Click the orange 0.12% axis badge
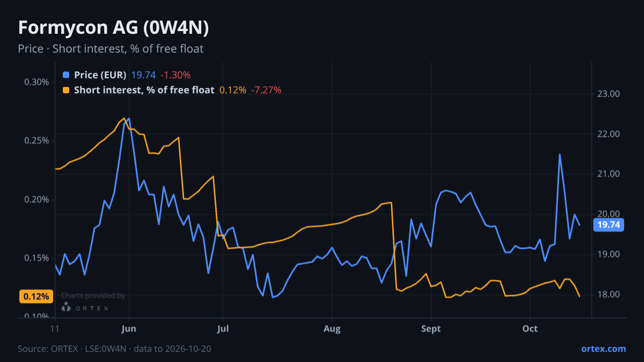 pos(36,297)
